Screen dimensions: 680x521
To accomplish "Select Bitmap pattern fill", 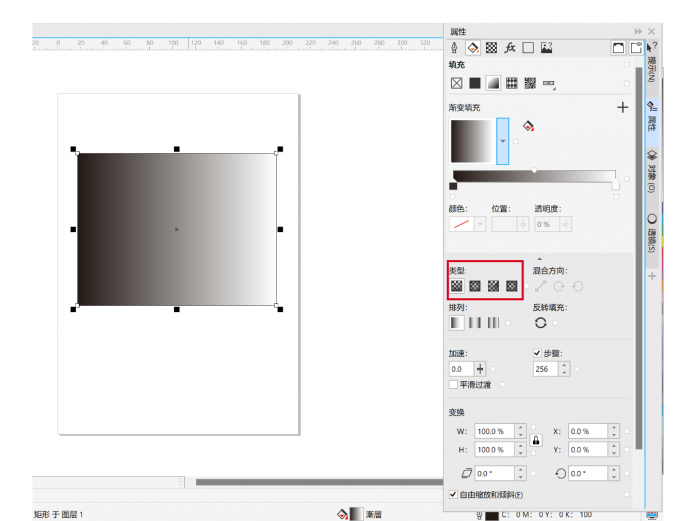I will [x=530, y=83].
